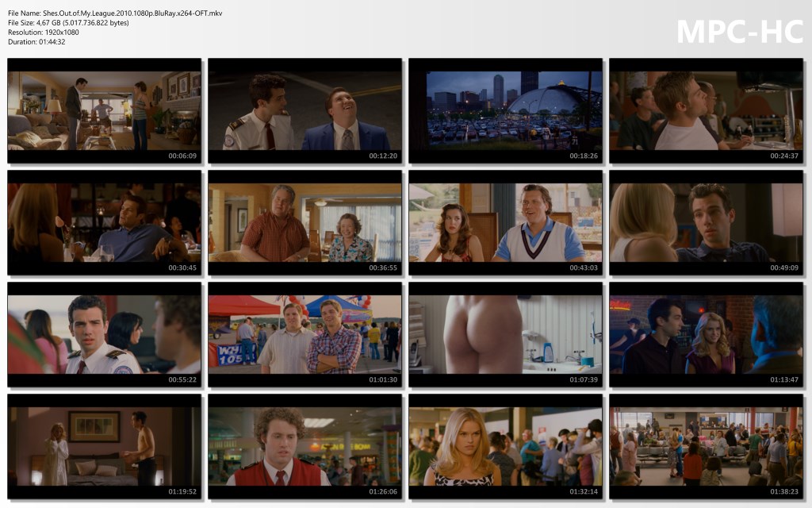Open the bedroom scene thumbnail at 01:19:52

tap(104, 446)
